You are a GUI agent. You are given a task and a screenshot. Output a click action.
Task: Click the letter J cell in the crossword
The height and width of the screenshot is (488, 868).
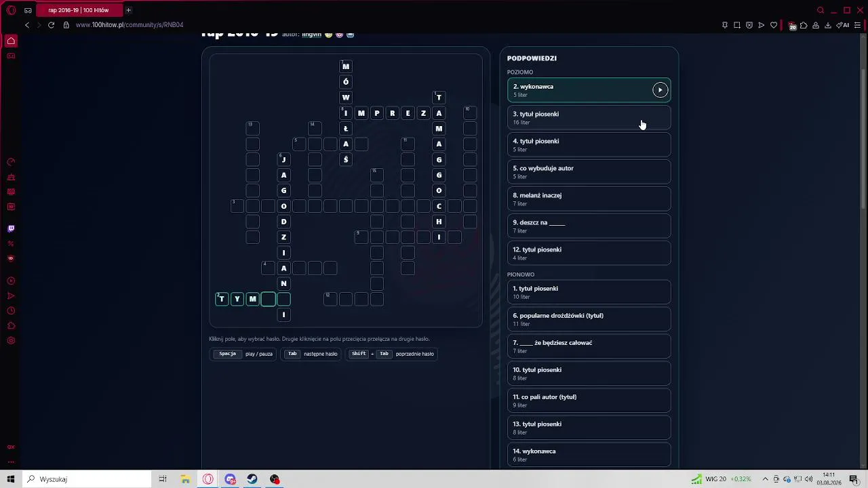coord(283,159)
